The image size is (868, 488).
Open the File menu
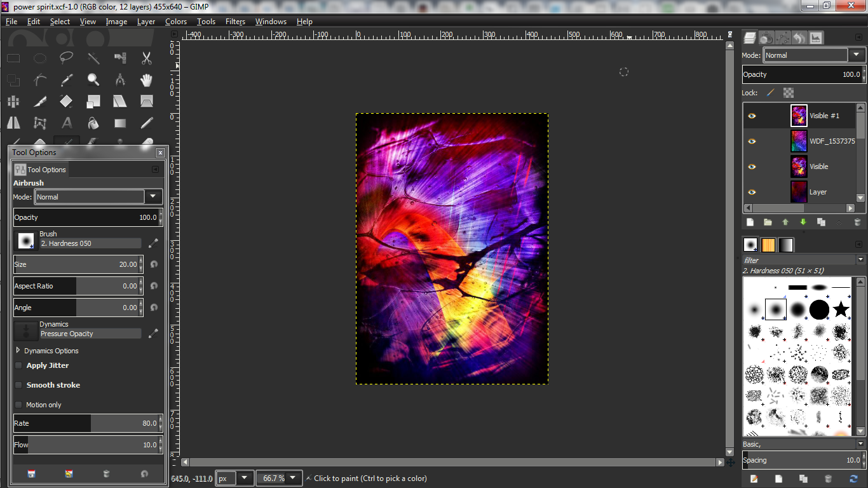(x=11, y=22)
